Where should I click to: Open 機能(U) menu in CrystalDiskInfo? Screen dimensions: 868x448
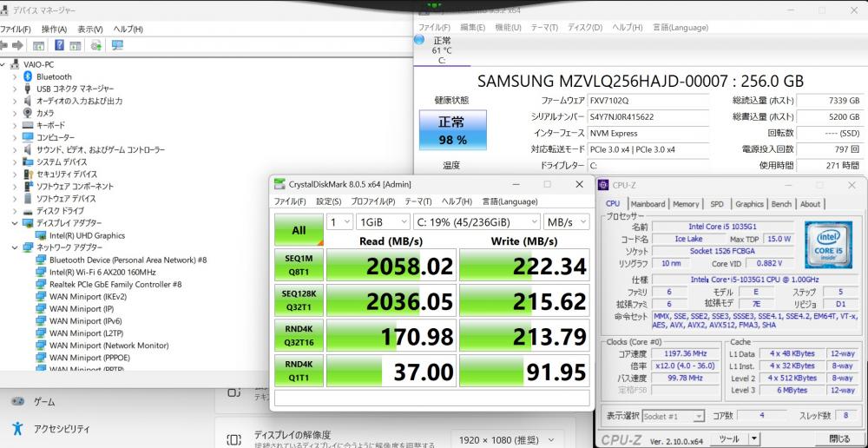click(508, 27)
